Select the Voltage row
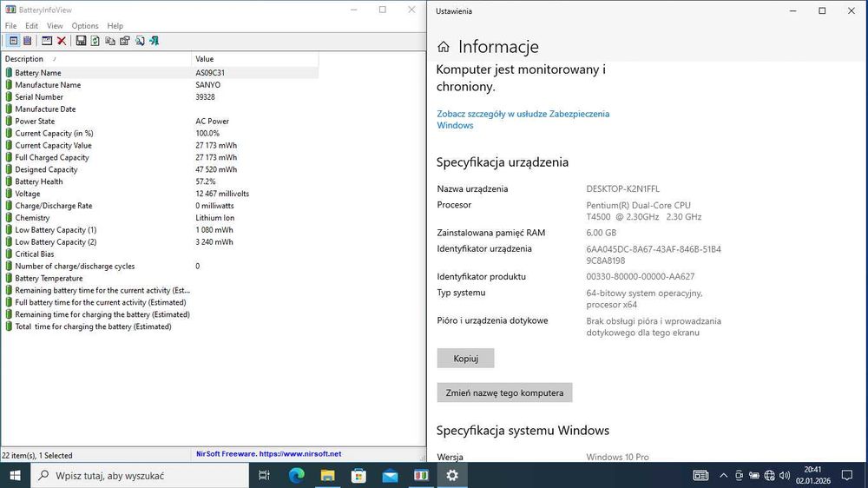This screenshot has width=868, height=488. click(160, 194)
